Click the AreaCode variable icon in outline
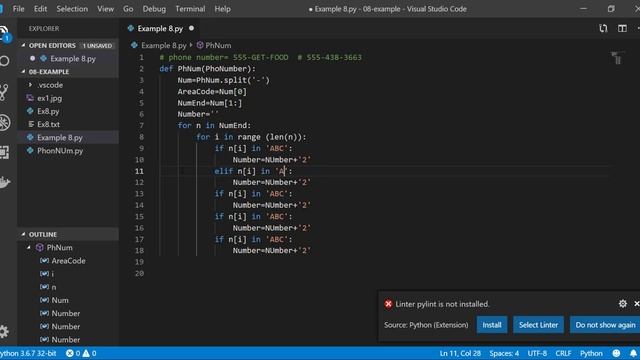This screenshot has width=640, height=360. point(44,260)
